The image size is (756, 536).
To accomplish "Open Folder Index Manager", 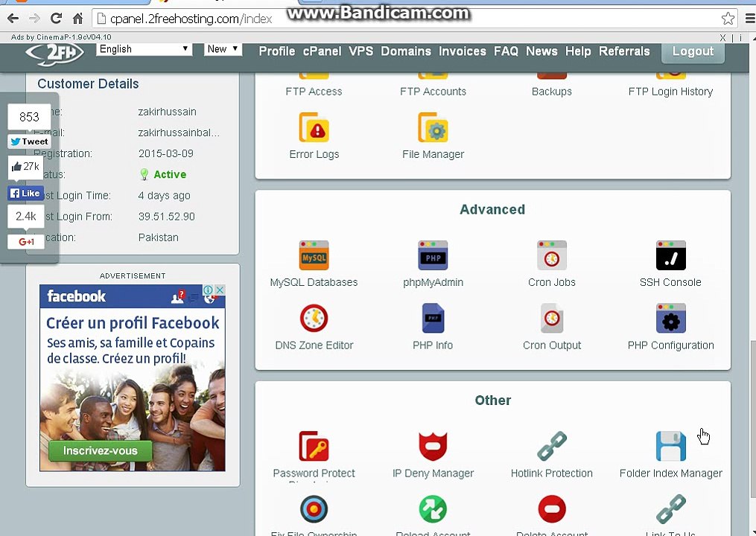I will pos(670,447).
